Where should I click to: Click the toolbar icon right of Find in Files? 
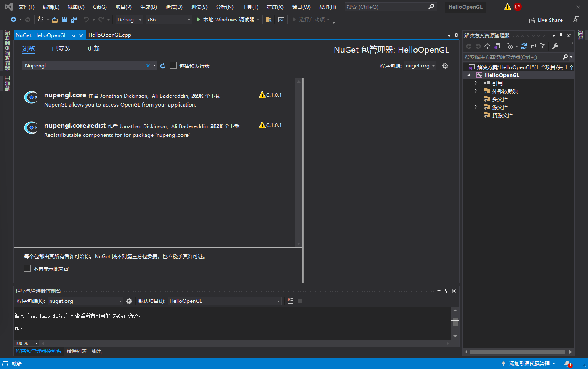tap(281, 20)
